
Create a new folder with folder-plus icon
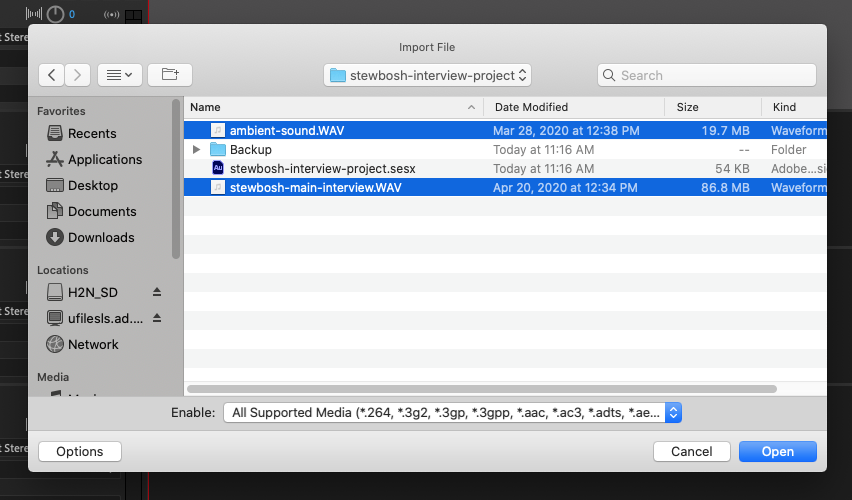coord(170,75)
